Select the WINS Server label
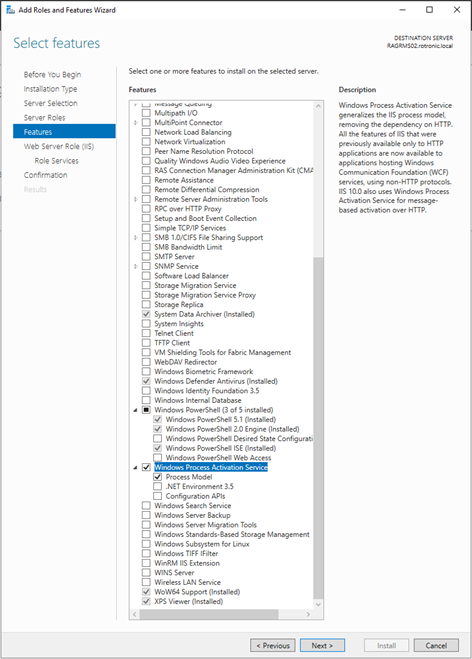Viewport: 472px width, 659px height. coord(174,572)
